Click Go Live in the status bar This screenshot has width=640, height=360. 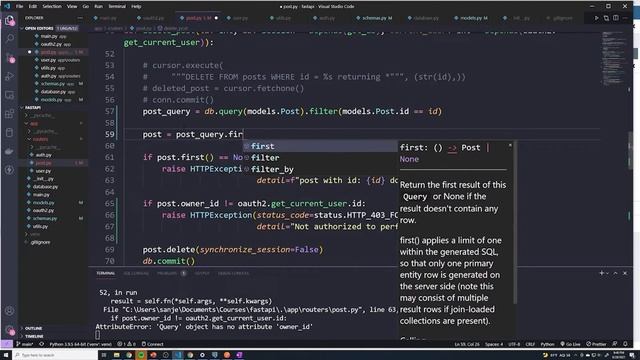coord(570,344)
